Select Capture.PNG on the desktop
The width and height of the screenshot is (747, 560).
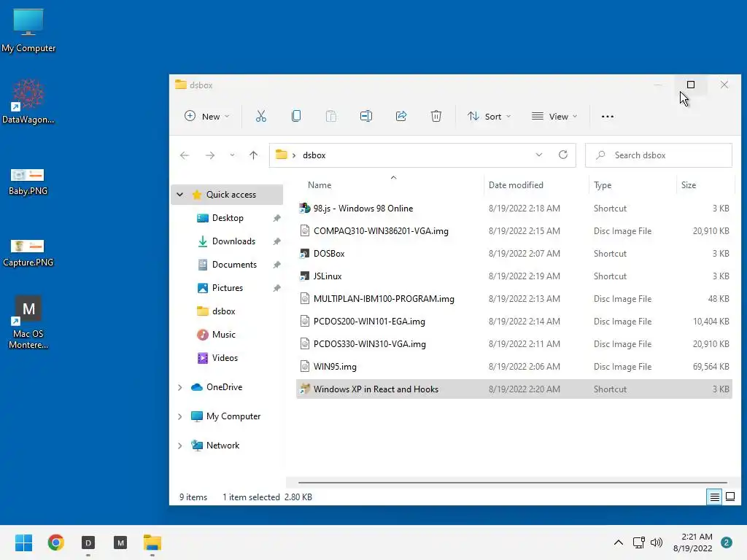tap(28, 253)
